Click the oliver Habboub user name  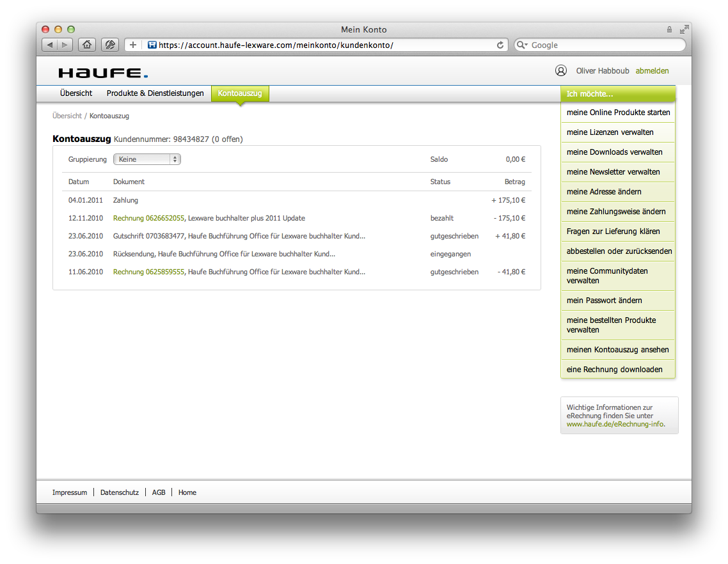pos(603,71)
